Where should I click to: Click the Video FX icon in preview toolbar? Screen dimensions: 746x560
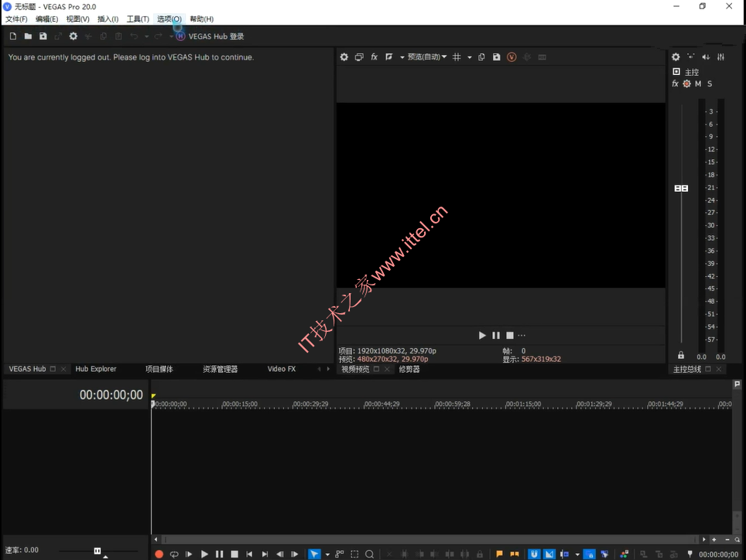point(375,57)
